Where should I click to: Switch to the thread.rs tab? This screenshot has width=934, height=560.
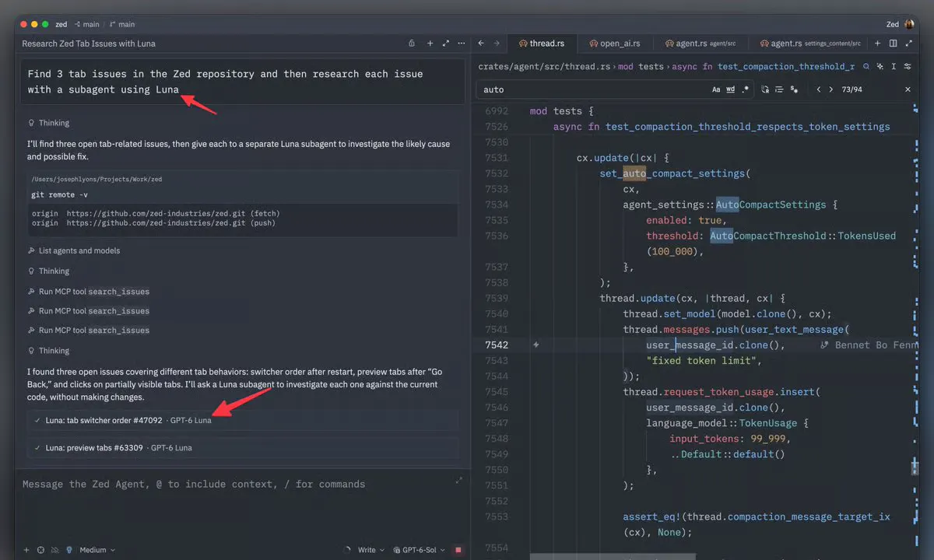tap(540, 44)
